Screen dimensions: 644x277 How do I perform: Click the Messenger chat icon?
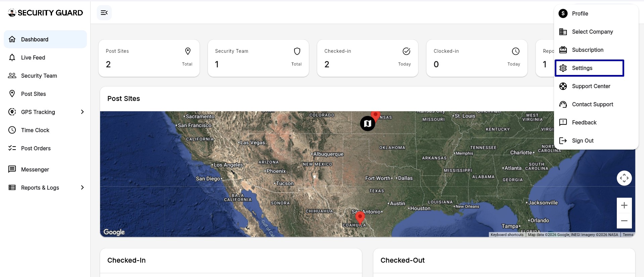tap(12, 169)
